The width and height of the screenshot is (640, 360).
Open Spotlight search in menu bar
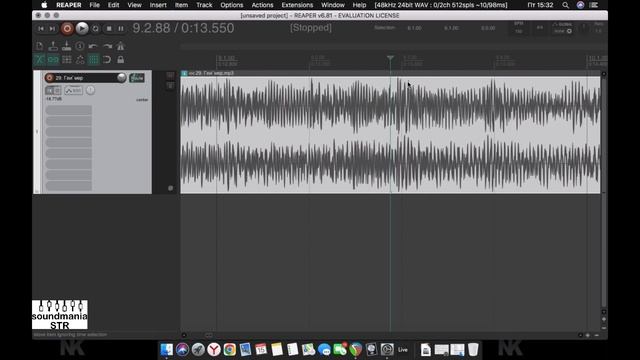[565, 5]
